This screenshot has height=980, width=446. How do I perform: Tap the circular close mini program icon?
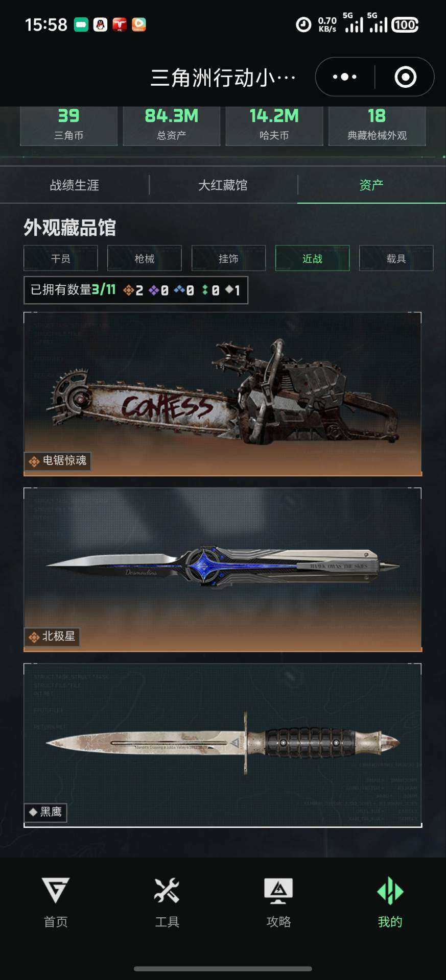tap(406, 77)
